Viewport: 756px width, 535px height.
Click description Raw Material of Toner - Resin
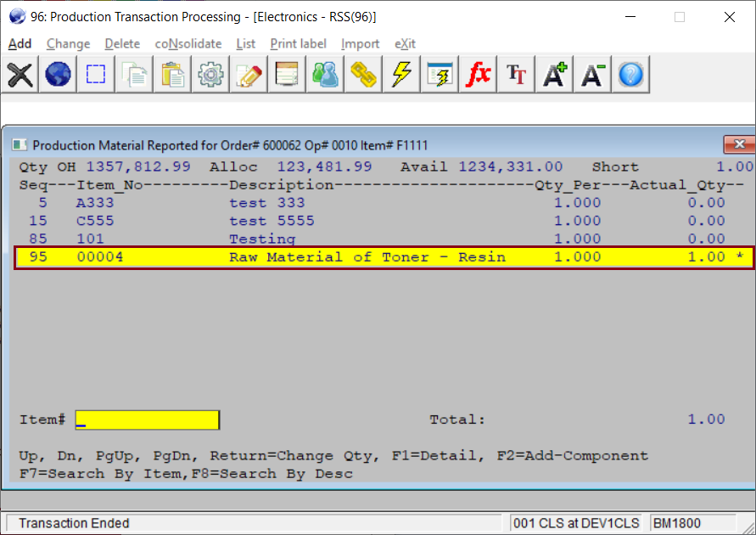coord(367,257)
